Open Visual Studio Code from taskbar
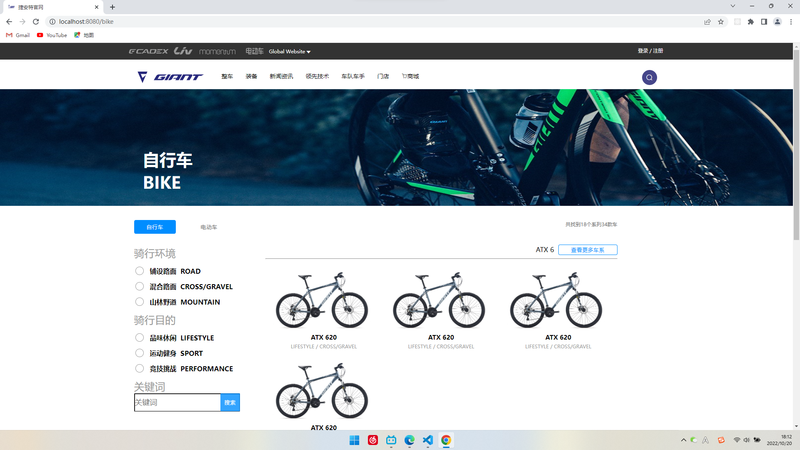The width and height of the screenshot is (800, 450). tap(428, 440)
